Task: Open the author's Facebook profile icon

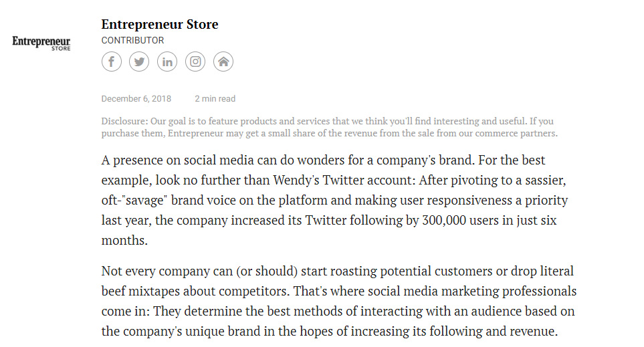Action: 111,62
